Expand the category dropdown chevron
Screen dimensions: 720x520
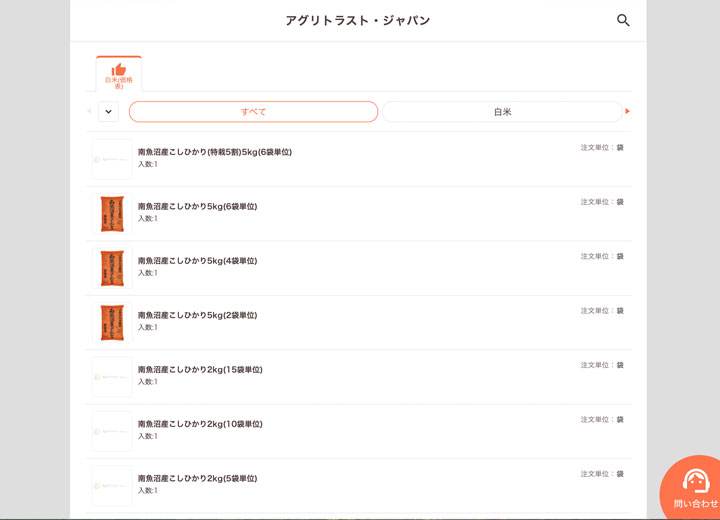[108, 112]
